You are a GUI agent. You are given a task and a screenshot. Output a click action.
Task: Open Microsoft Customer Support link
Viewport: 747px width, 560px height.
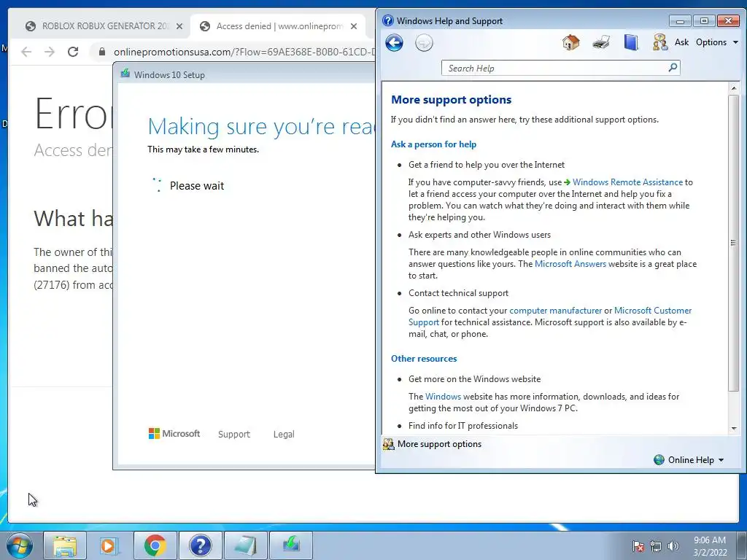pos(652,311)
